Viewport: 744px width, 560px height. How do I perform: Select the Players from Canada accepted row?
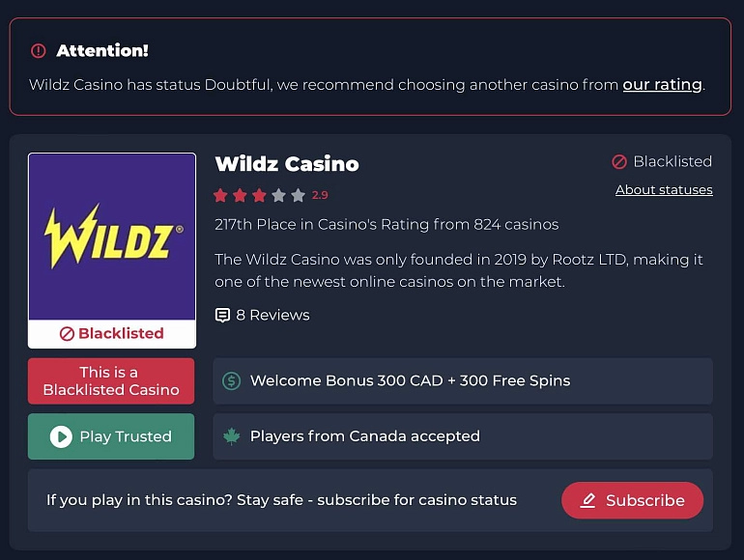(463, 436)
